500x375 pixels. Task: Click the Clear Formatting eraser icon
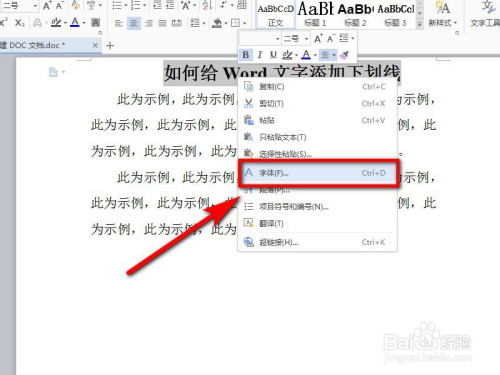(x=75, y=5)
